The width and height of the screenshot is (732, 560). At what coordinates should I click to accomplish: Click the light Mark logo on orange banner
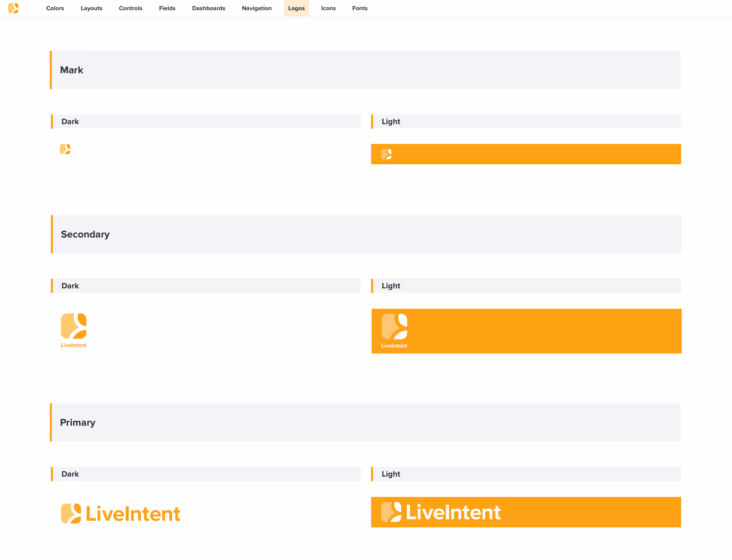coord(386,154)
